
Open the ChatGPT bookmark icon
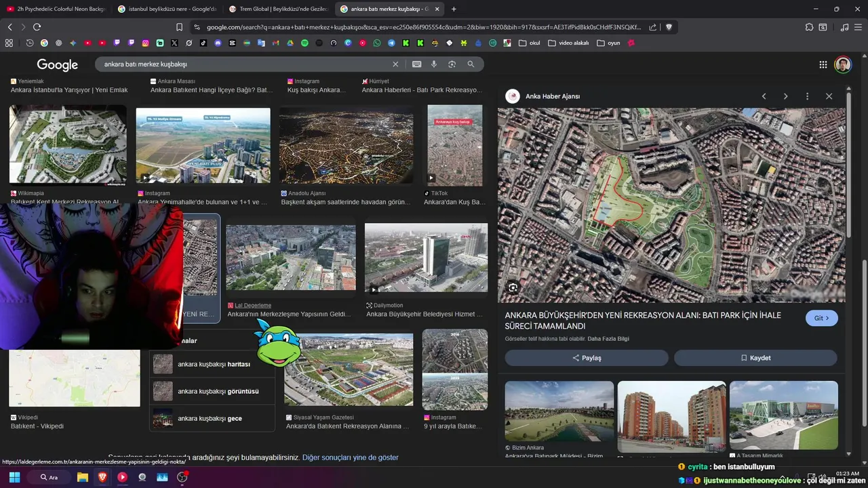[x=58, y=43]
